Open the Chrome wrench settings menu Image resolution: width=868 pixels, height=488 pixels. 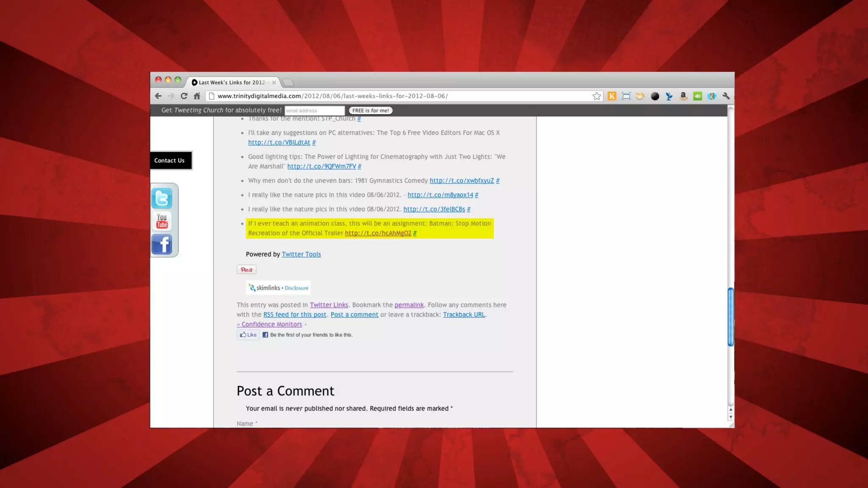(726, 96)
